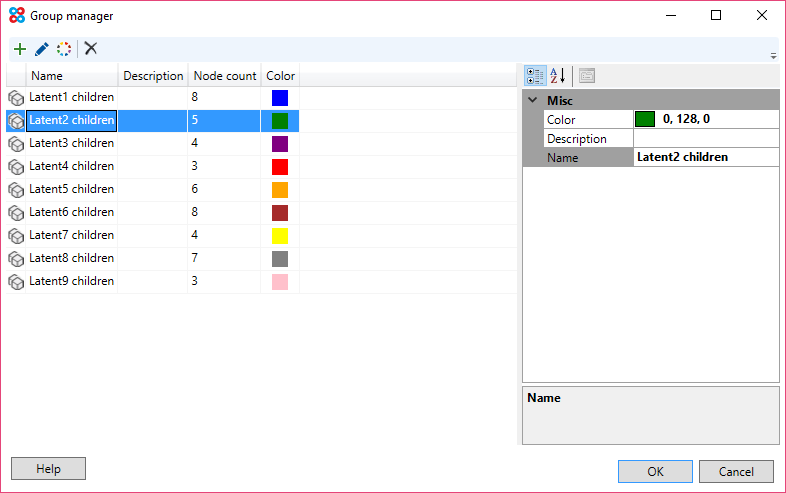The height and width of the screenshot is (493, 786).
Task: Sort groups by Node count header
Action: tap(224, 76)
